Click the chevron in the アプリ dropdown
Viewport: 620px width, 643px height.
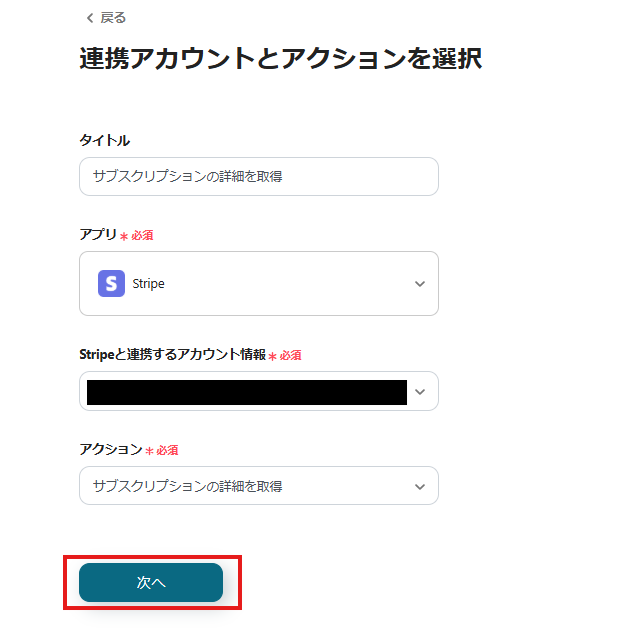(x=420, y=284)
